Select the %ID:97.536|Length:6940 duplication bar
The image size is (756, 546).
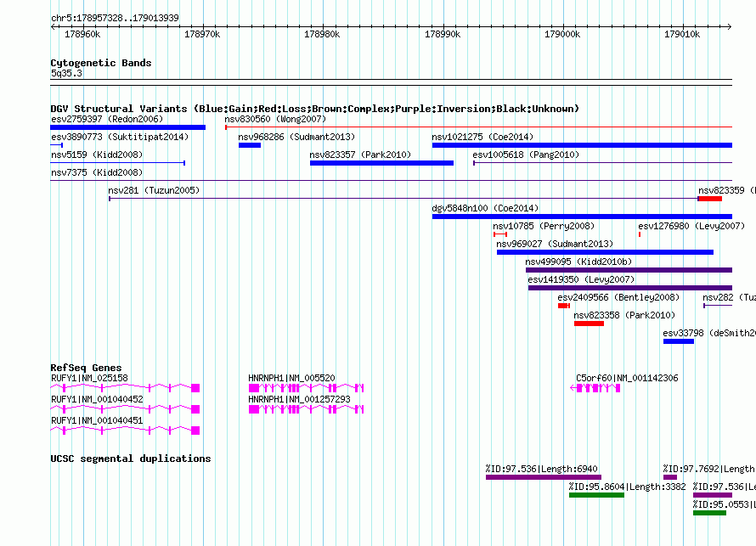coord(544,477)
